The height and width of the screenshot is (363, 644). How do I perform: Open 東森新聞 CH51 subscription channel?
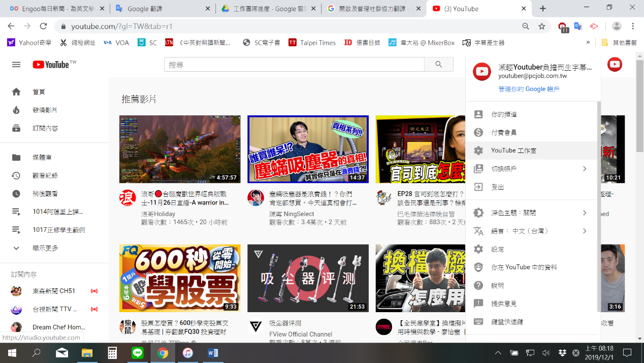[x=54, y=291]
